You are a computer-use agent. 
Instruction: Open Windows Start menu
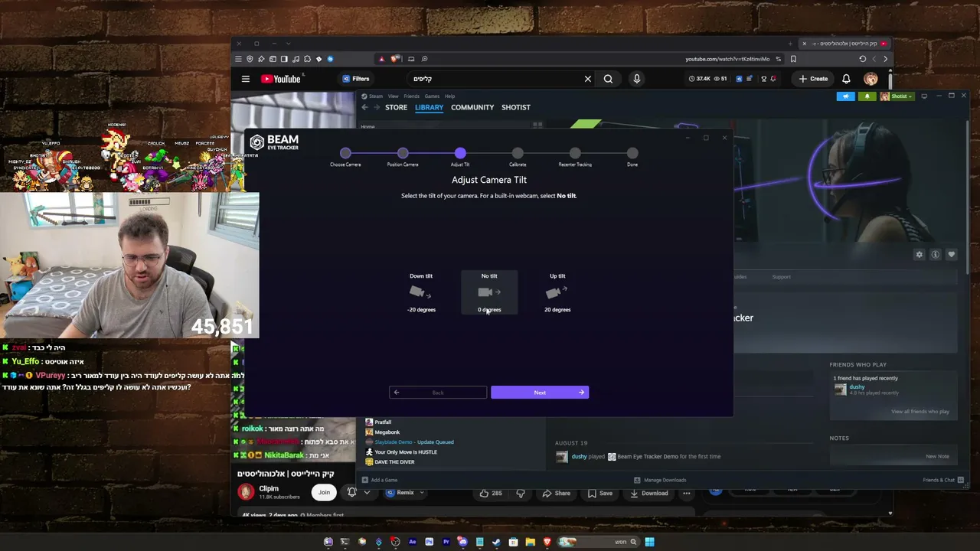649,542
